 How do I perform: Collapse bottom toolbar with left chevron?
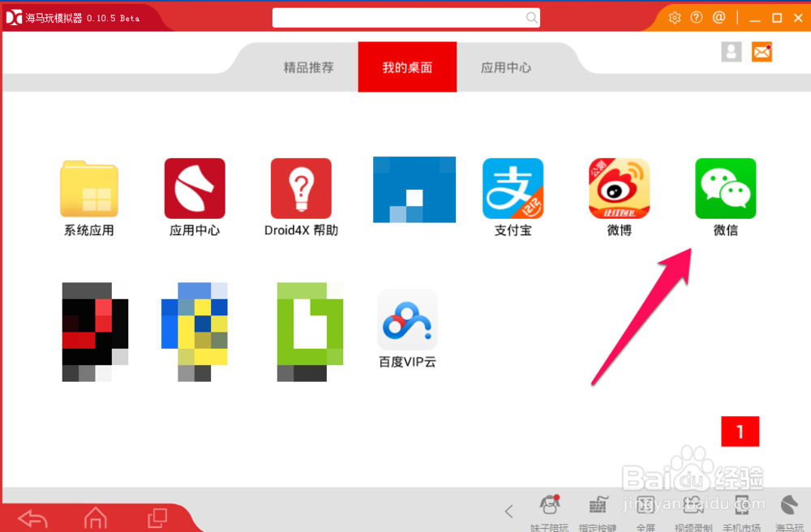(x=509, y=512)
